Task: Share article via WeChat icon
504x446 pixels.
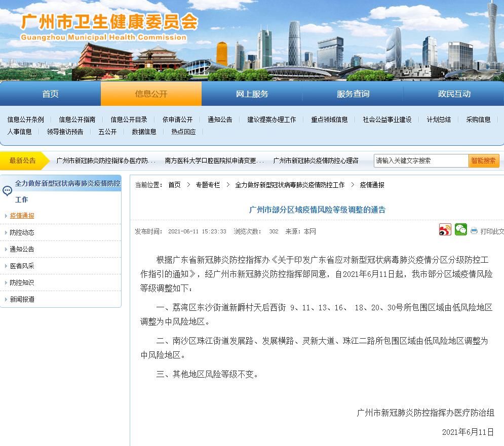Action: tap(460, 230)
